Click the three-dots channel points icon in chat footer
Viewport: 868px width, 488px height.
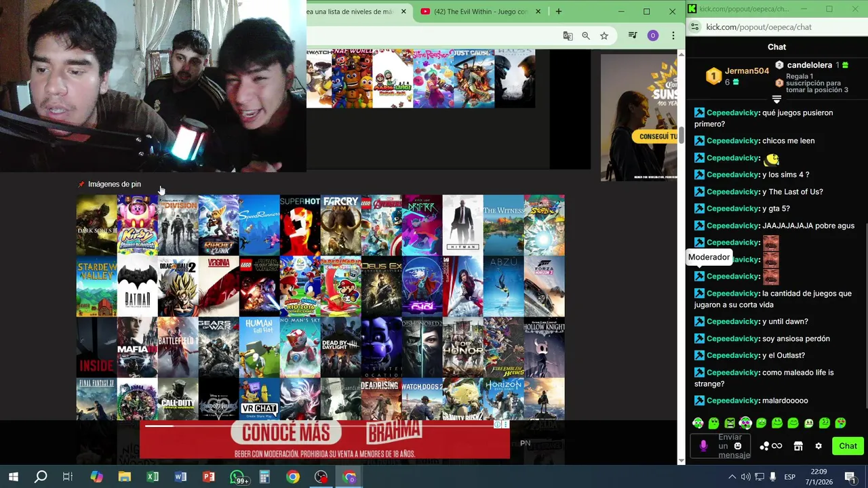click(x=764, y=446)
